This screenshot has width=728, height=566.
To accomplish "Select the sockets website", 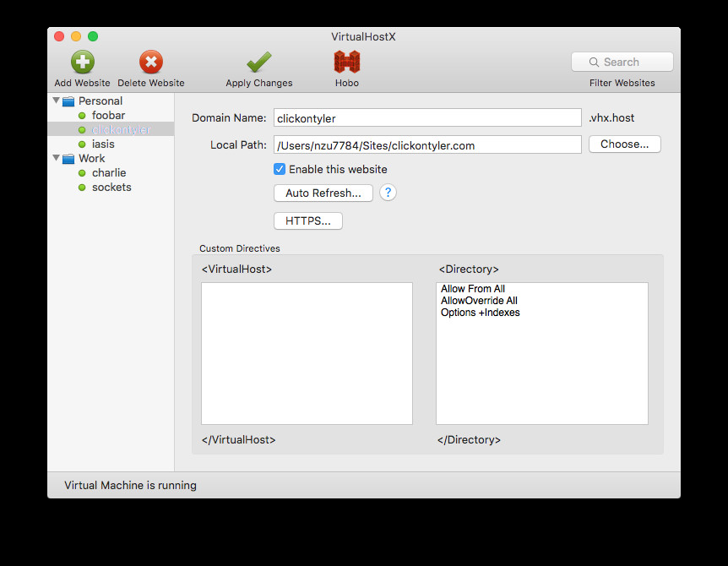I will (111, 188).
